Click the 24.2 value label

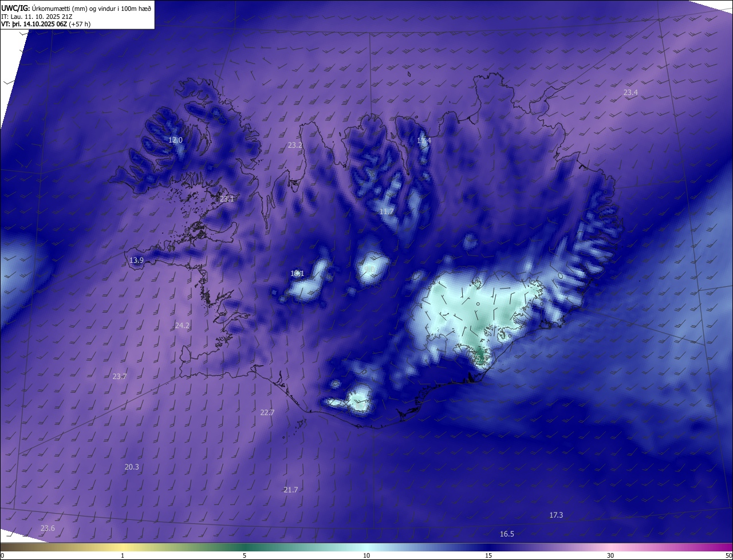[x=182, y=326]
